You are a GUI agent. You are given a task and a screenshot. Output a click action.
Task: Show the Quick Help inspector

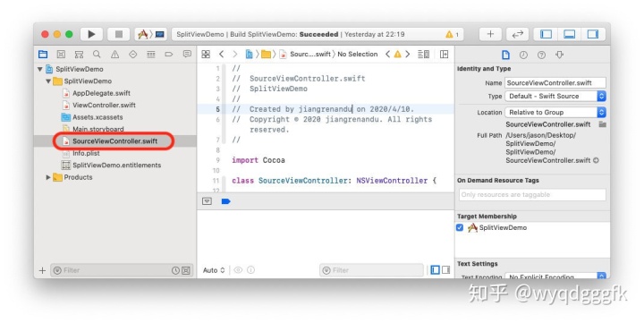click(541, 55)
